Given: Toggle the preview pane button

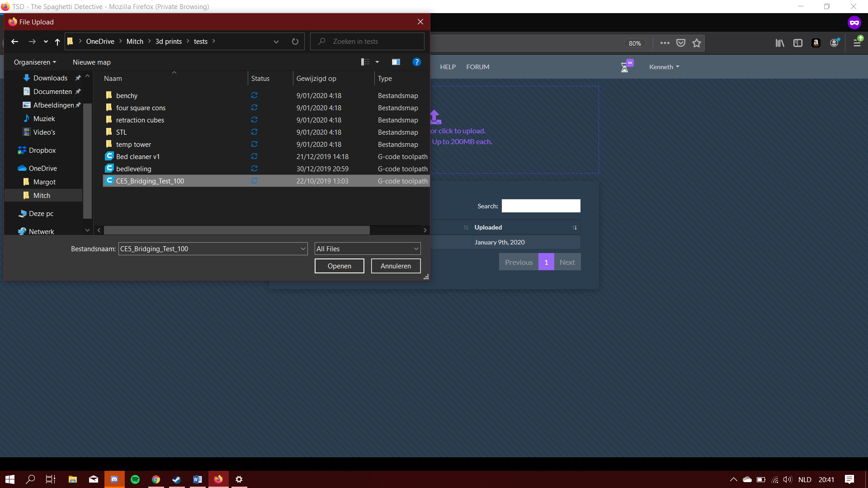Looking at the screenshot, I should click(396, 62).
